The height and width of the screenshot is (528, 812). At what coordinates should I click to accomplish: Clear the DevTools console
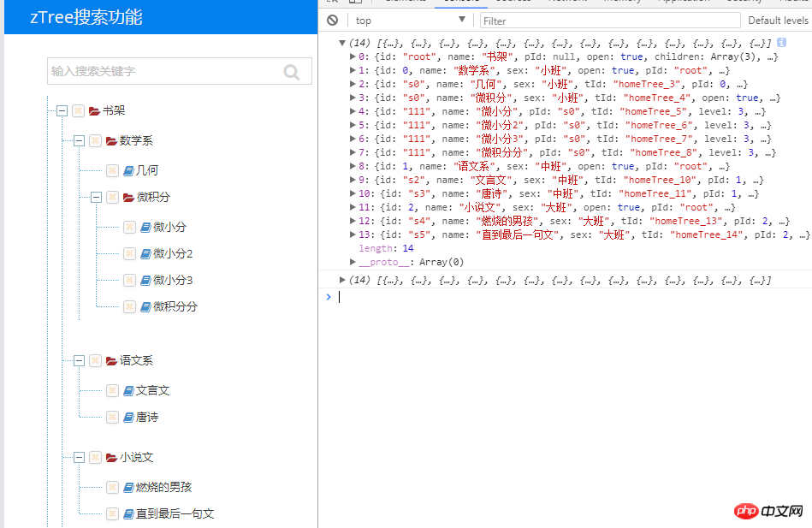click(333, 21)
